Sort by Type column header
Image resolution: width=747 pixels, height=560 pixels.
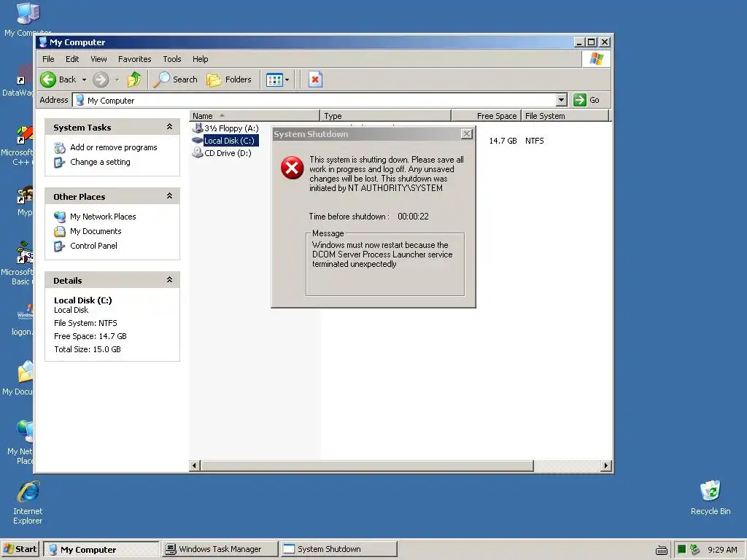click(x=385, y=116)
